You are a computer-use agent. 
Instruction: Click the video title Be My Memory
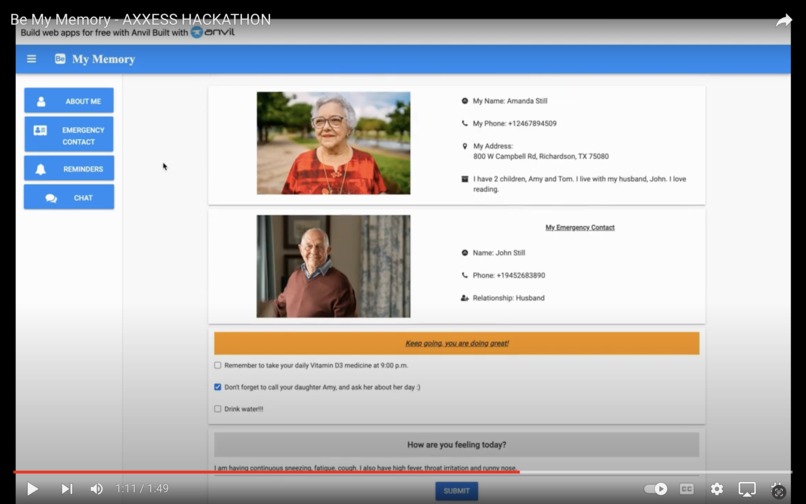click(140, 20)
